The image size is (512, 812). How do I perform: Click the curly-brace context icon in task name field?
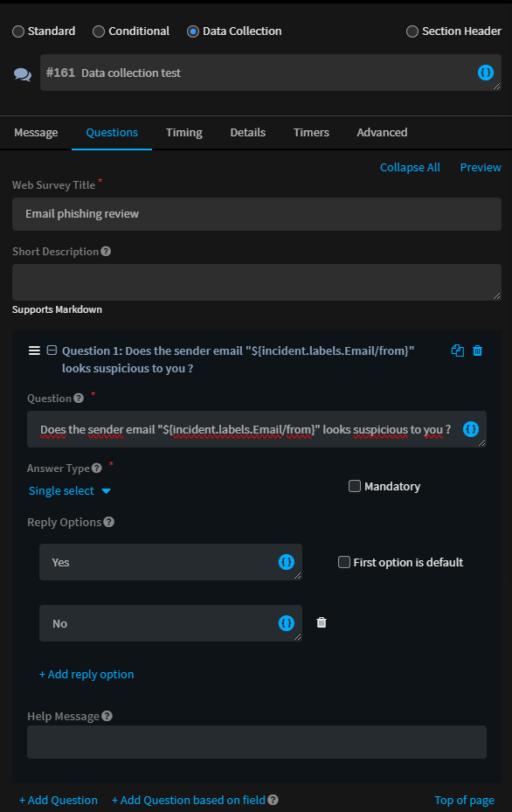485,73
